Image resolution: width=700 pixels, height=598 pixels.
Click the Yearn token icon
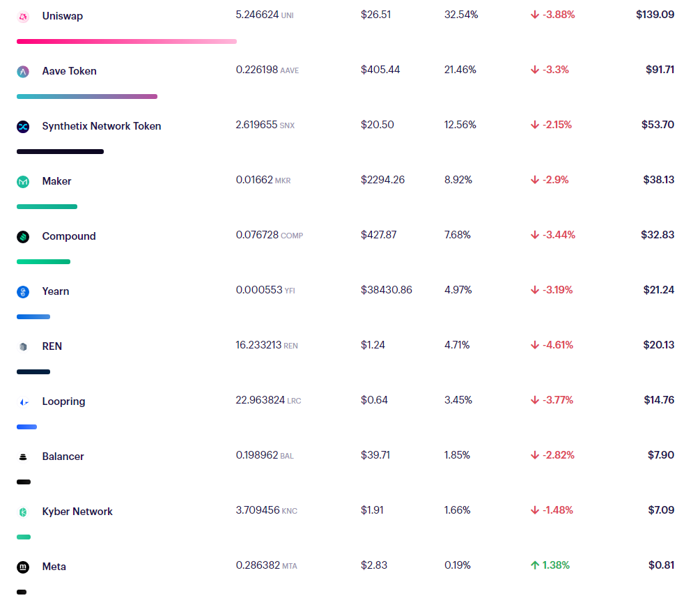point(23,291)
